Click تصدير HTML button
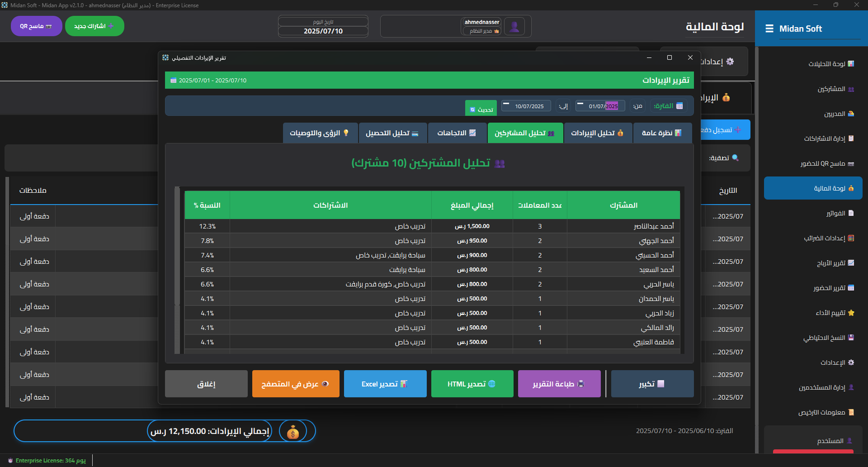Viewport: 868px width, 467px height. pyautogui.click(x=472, y=384)
